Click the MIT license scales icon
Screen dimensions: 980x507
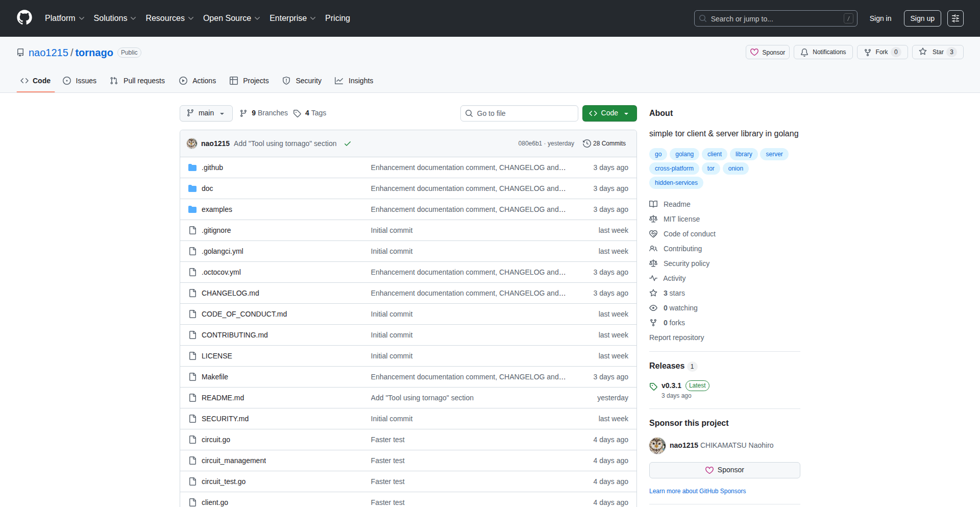[654, 219]
